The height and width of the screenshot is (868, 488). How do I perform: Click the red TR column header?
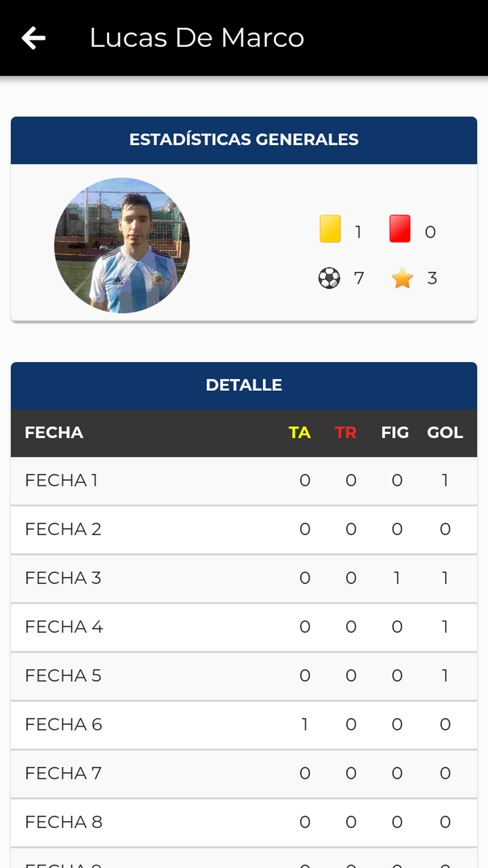pos(346,432)
